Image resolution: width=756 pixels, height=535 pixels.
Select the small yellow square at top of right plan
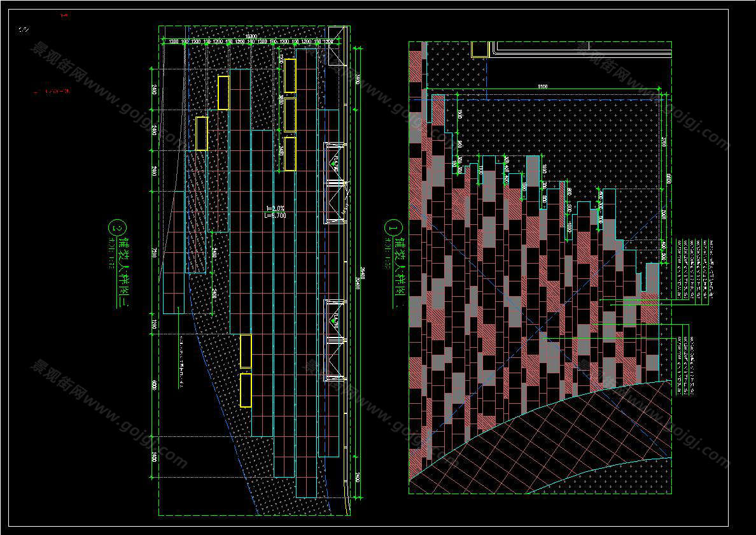point(480,50)
